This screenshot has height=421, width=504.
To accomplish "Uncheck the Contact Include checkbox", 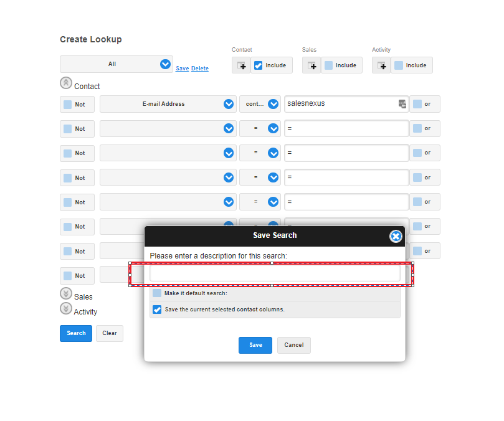I will click(259, 65).
